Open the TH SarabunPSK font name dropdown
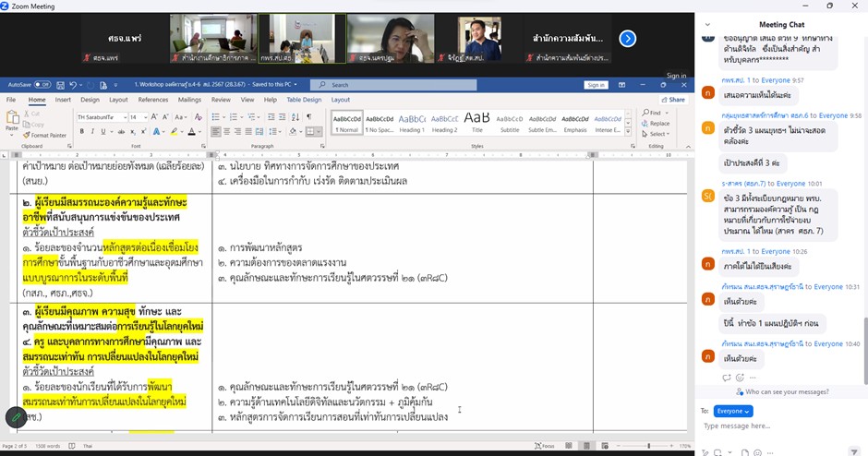This screenshot has width=868, height=456. point(100,117)
